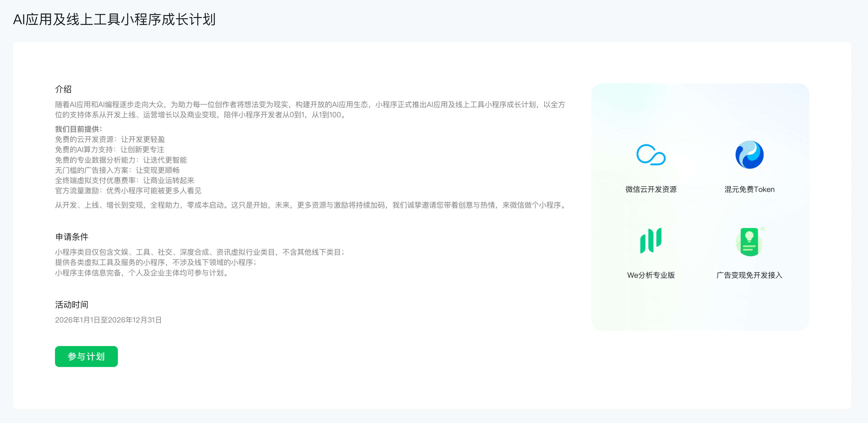Click the 活动时间 section heading

click(x=72, y=305)
